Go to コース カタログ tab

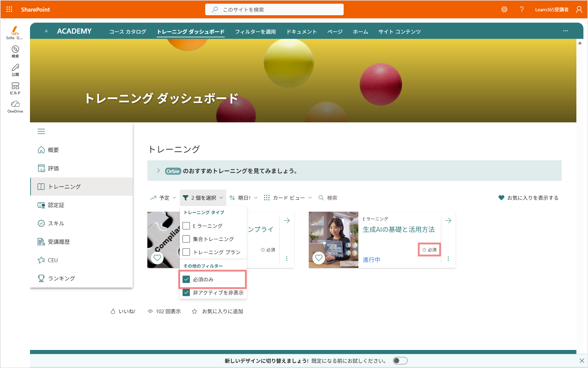click(128, 32)
